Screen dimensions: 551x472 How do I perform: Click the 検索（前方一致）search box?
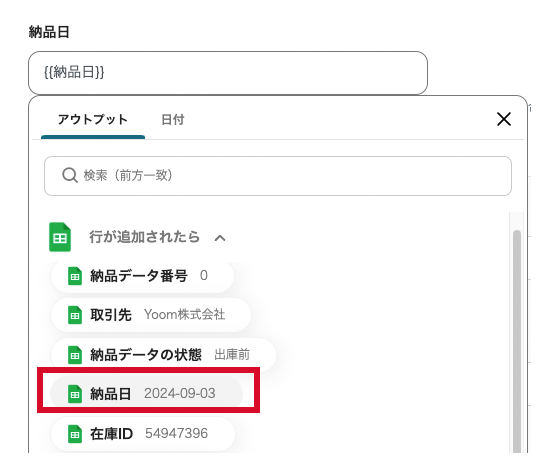[278, 176]
